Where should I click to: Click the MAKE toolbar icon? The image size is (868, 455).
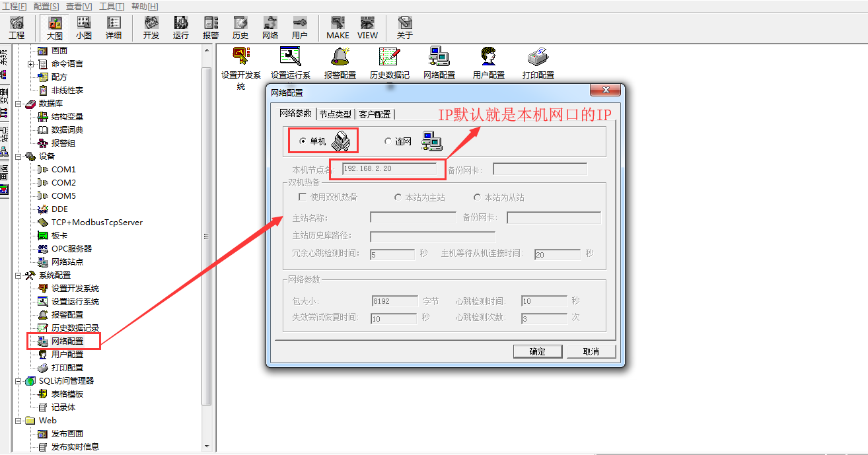coord(338,28)
